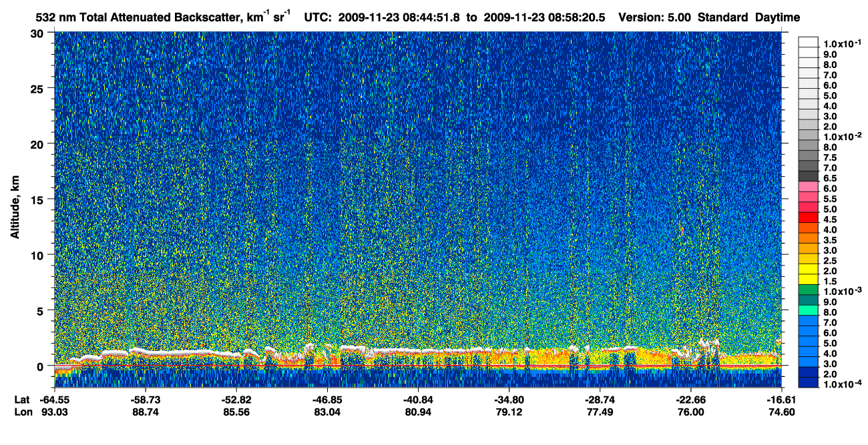Screen dimensions: 868x445
Task: Click the latitude value '-16.61'
Action: point(781,399)
